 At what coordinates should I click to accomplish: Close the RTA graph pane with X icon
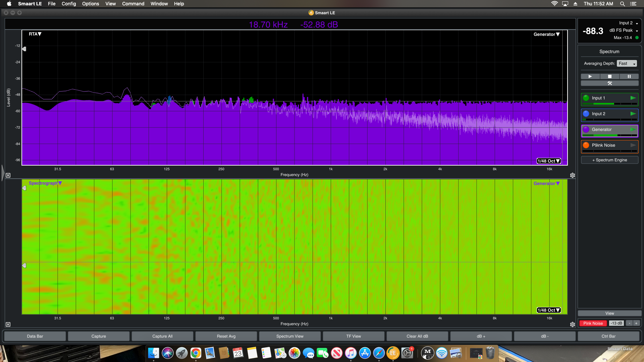pos(8,175)
